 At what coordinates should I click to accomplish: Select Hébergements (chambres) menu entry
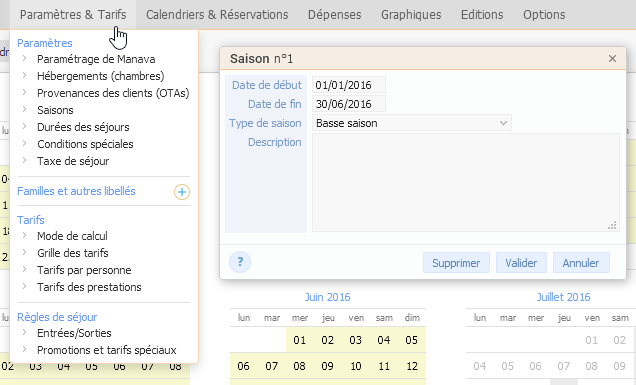click(x=101, y=76)
